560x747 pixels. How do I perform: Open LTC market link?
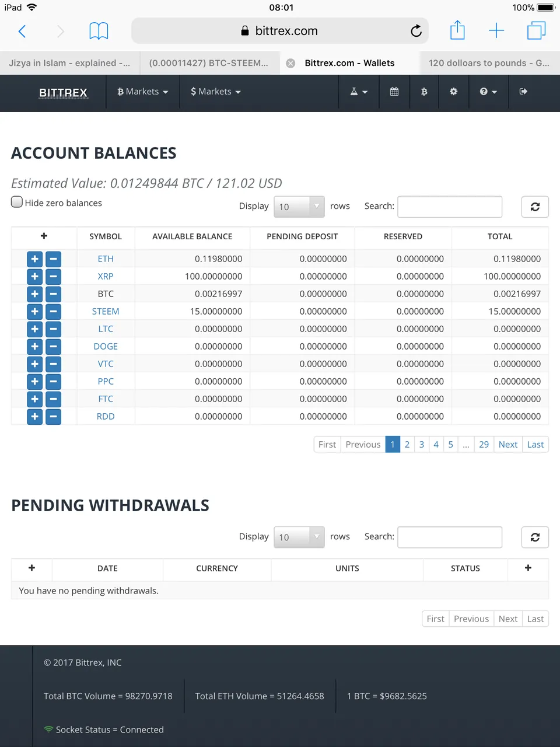tap(106, 329)
